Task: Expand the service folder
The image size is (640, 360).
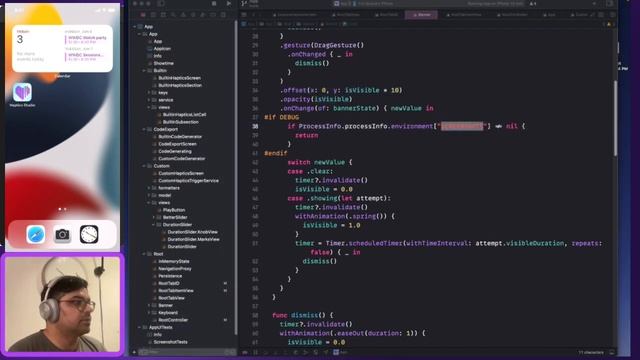Action: click(x=149, y=100)
